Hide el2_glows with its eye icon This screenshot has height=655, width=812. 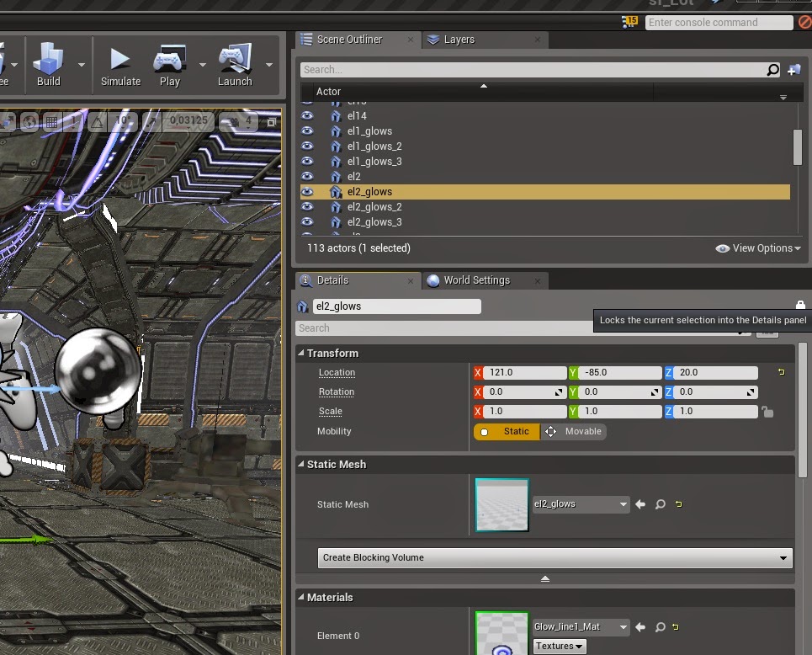pyautogui.click(x=308, y=191)
